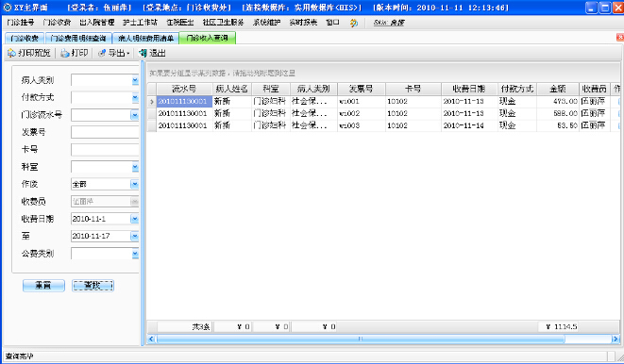Open the 窗口 menu

pos(332,23)
